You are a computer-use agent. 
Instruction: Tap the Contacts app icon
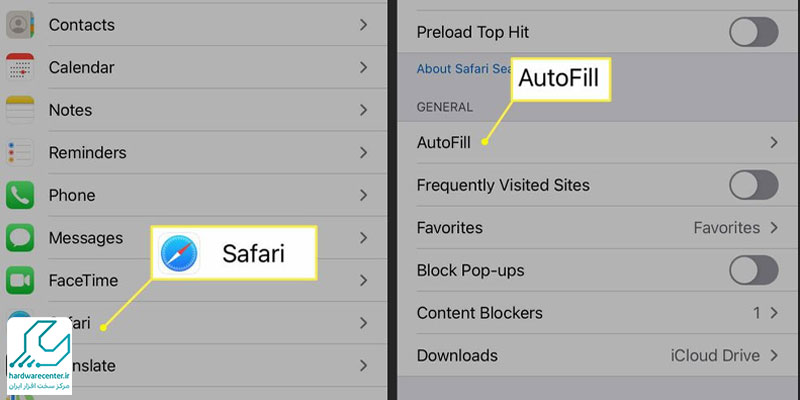click(20, 24)
